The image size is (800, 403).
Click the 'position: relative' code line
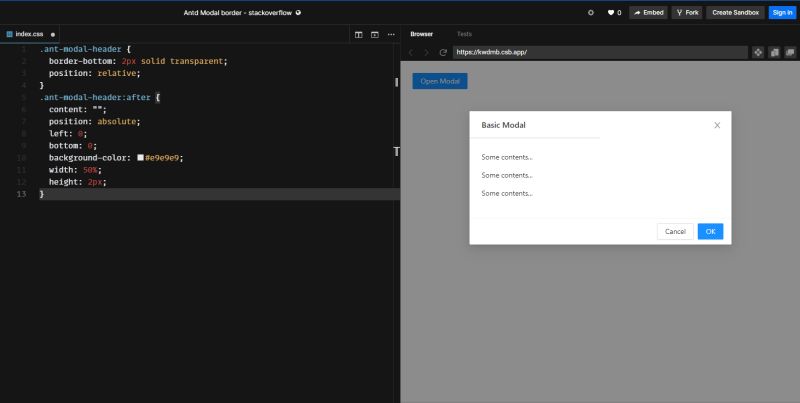tap(94, 73)
